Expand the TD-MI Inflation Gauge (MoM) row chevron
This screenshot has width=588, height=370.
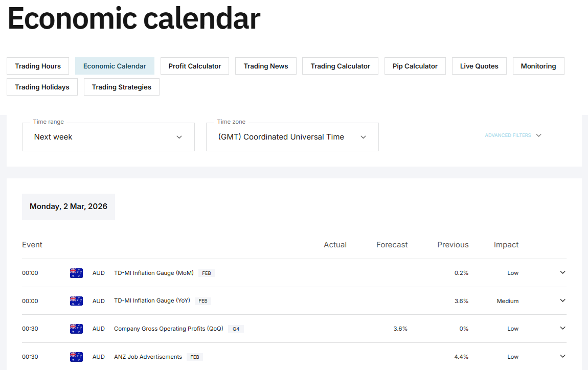tap(562, 272)
